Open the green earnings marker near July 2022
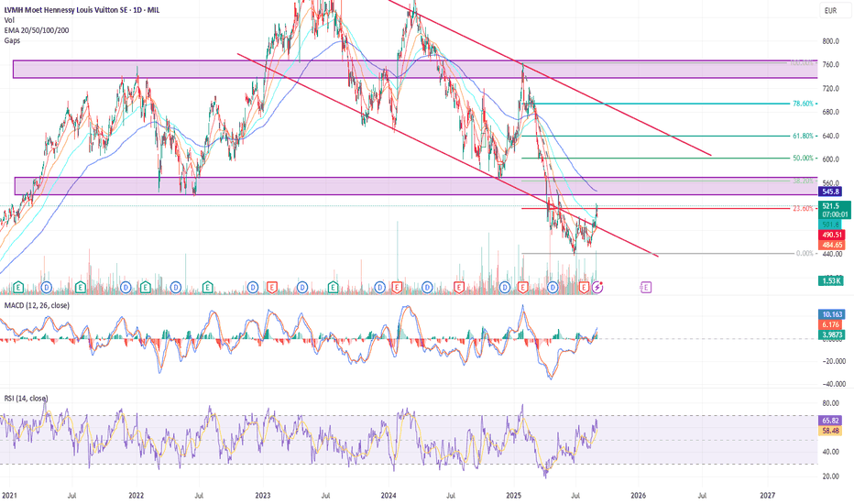The height and width of the screenshot is (504, 854). 207,287
